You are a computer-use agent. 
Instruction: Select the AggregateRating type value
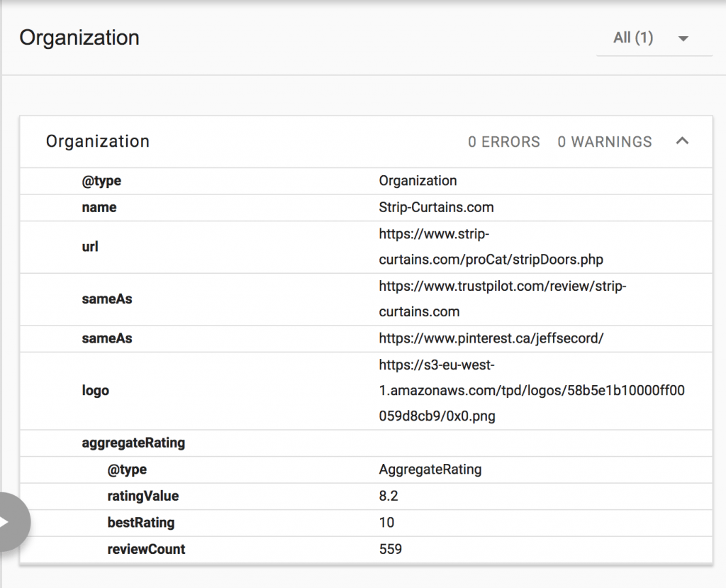pyautogui.click(x=430, y=470)
